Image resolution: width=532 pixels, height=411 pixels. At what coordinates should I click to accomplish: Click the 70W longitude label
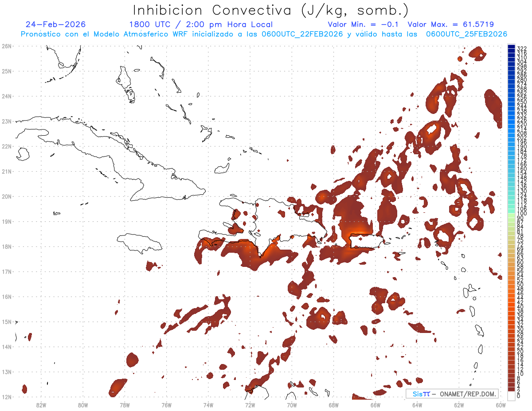(x=292, y=404)
